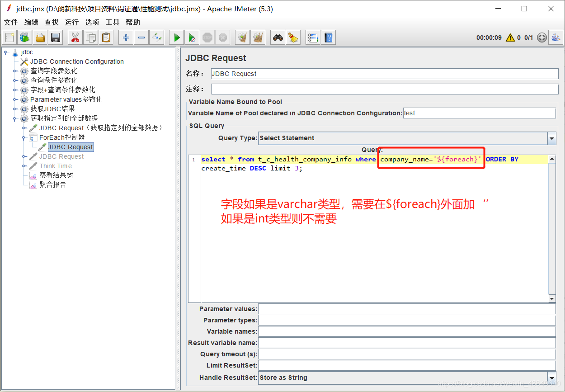Click the New test plan icon
Viewport: 565px width, 392px height.
pyautogui.click(x=10, y=38)
